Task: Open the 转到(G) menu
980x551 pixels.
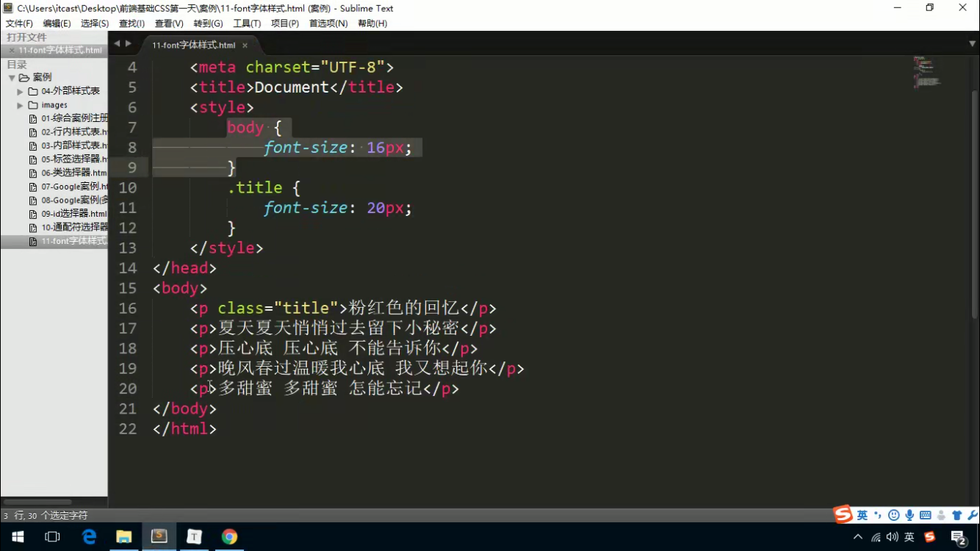Action: 208,24
